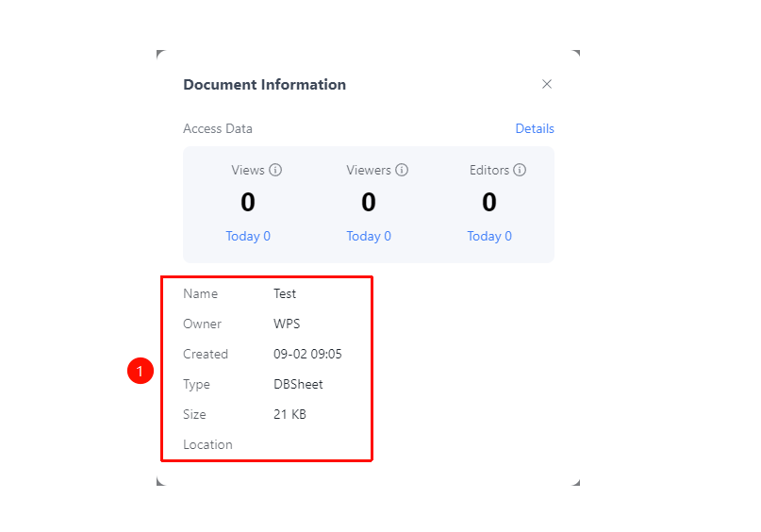Screen dimensions: 761x532
Task: Select the size value 21 KB
Action: coord(290,414)
